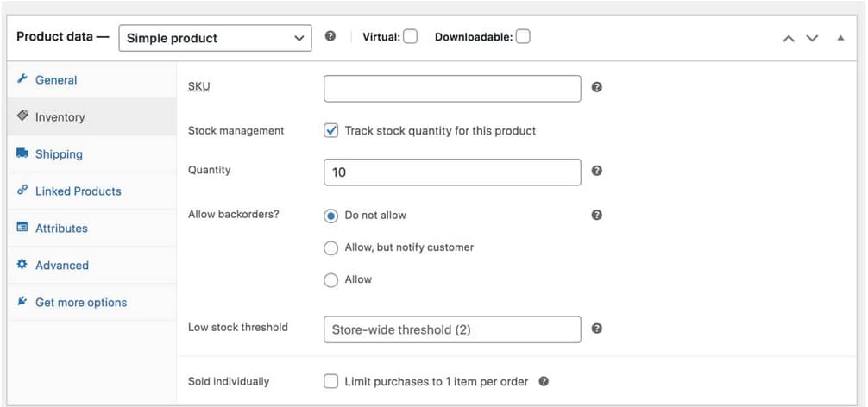Click the help icon beside product type dropdown

330,36
